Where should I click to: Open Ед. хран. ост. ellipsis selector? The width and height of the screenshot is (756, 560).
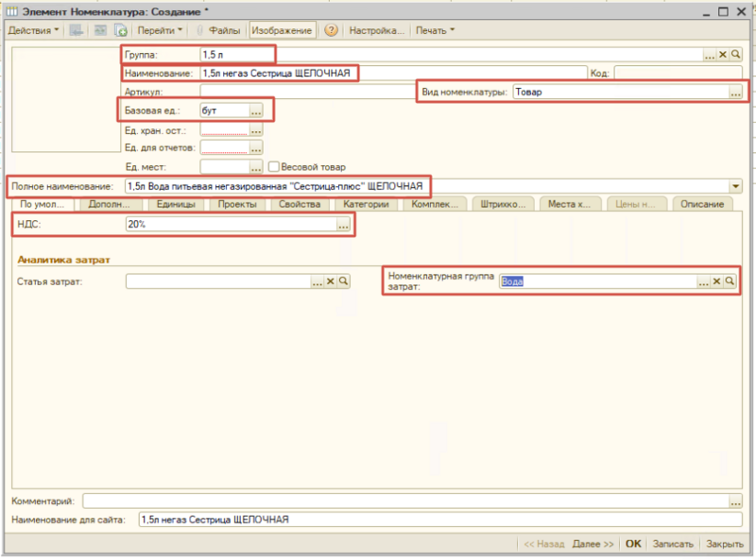[256, 130]
